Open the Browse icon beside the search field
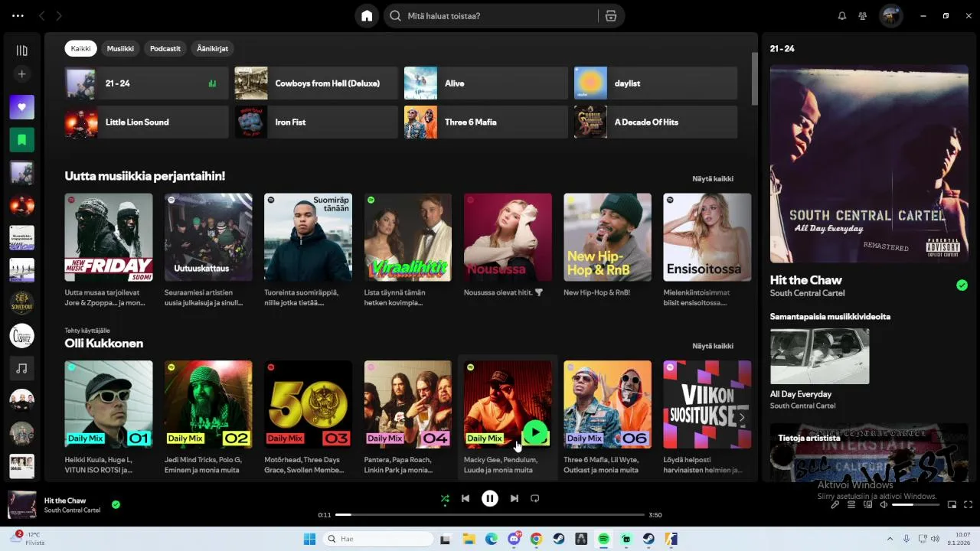980x551 pixels. (x=611, y=16)
